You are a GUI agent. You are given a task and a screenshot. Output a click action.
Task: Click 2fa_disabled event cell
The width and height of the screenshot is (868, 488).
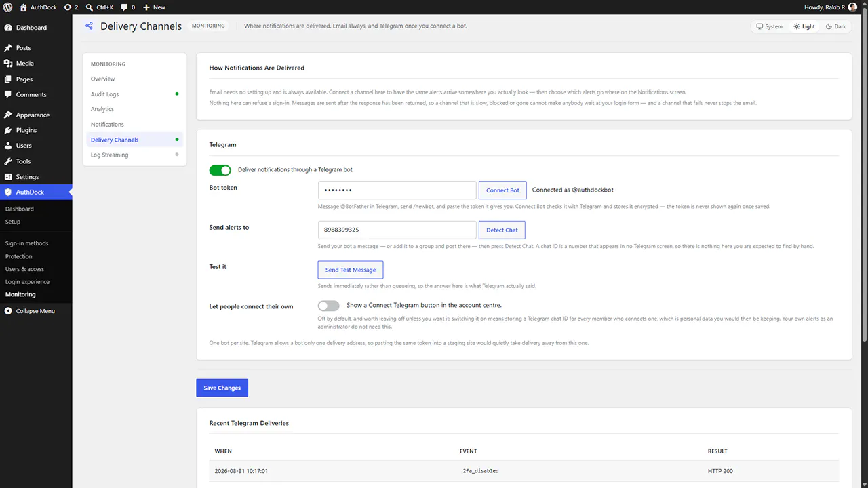[x=481, y=471]
